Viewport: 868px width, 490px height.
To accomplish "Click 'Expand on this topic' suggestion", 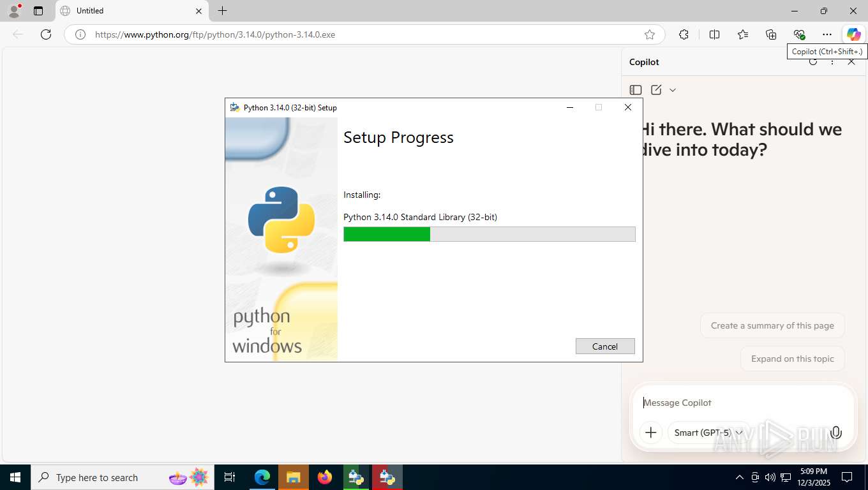I will coord(793,359).
